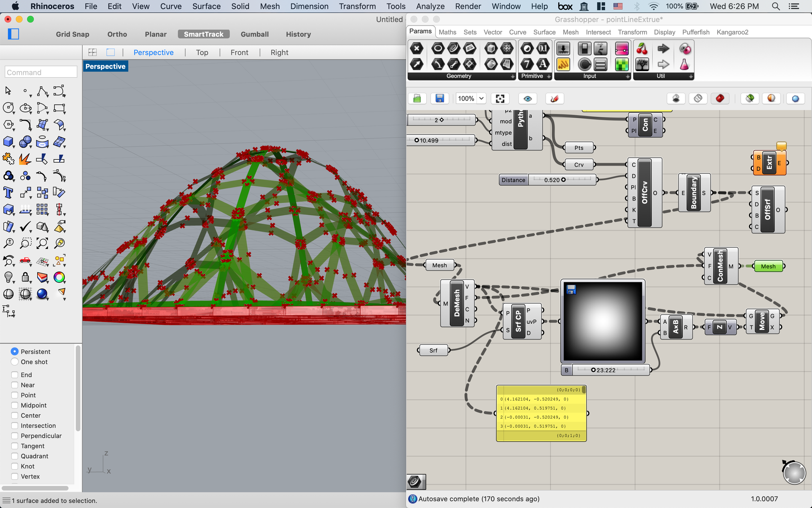
Task: Enable the Tangent osnap checkbox
Action: 15,446
